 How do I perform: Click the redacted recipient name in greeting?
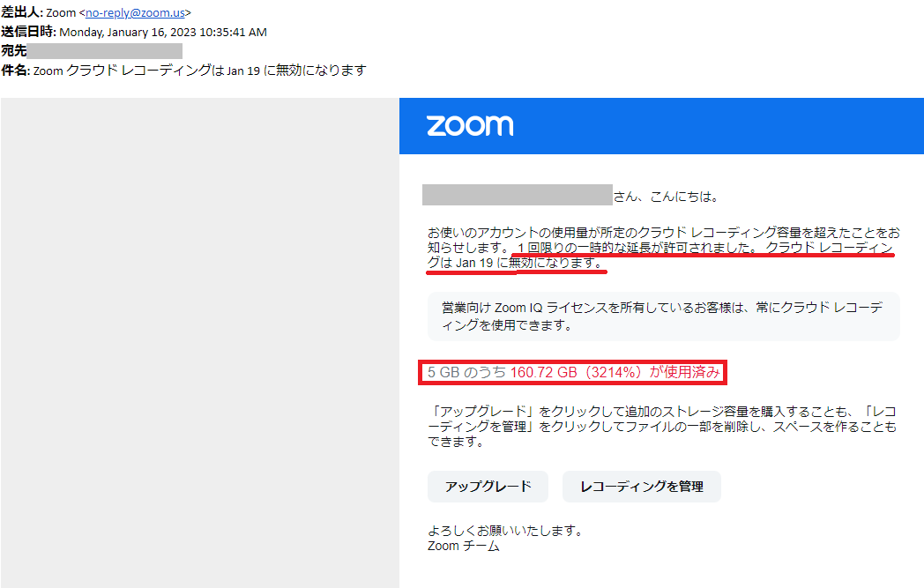518,195
